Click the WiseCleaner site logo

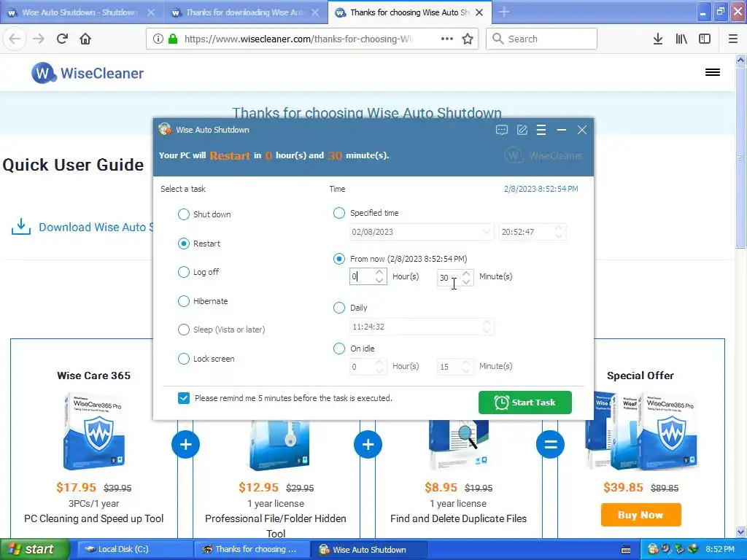[x=88, y=73]
